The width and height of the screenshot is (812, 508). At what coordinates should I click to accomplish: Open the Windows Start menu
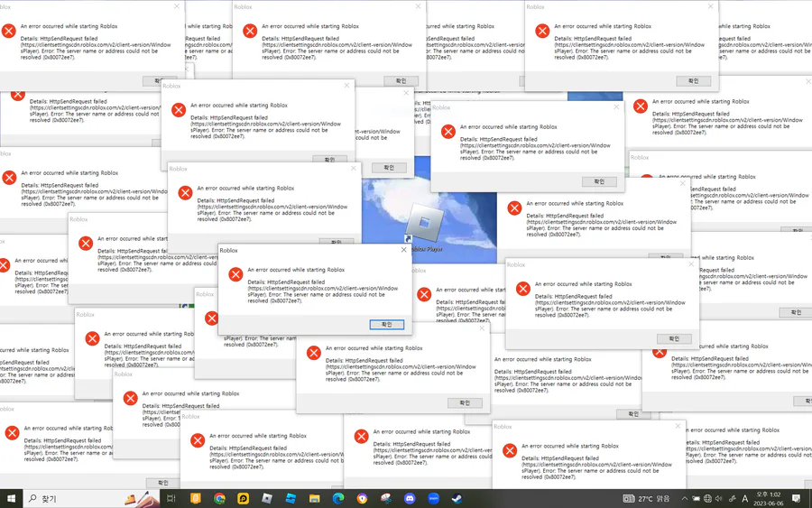click(x=11, y=499)
